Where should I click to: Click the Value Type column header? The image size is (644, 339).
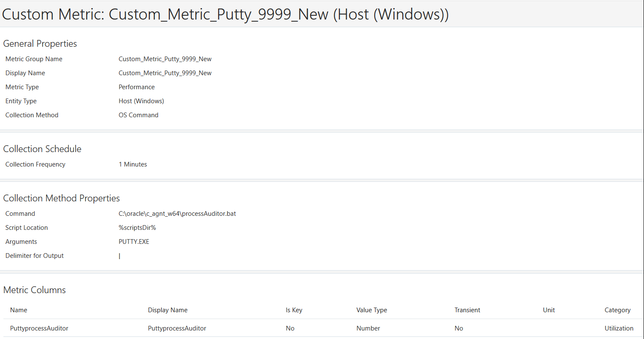click(x=371, y=310)
